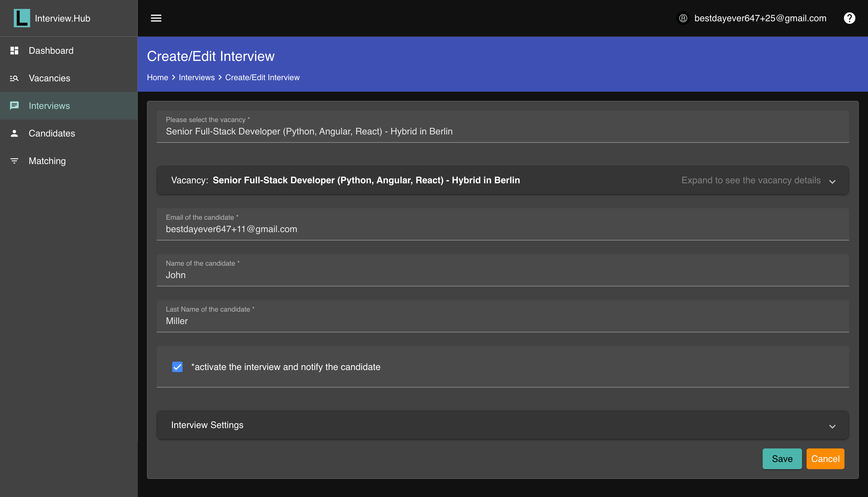Click the user account avatar icon
This screenshot has height=497, width=868.
coord(683,18)
